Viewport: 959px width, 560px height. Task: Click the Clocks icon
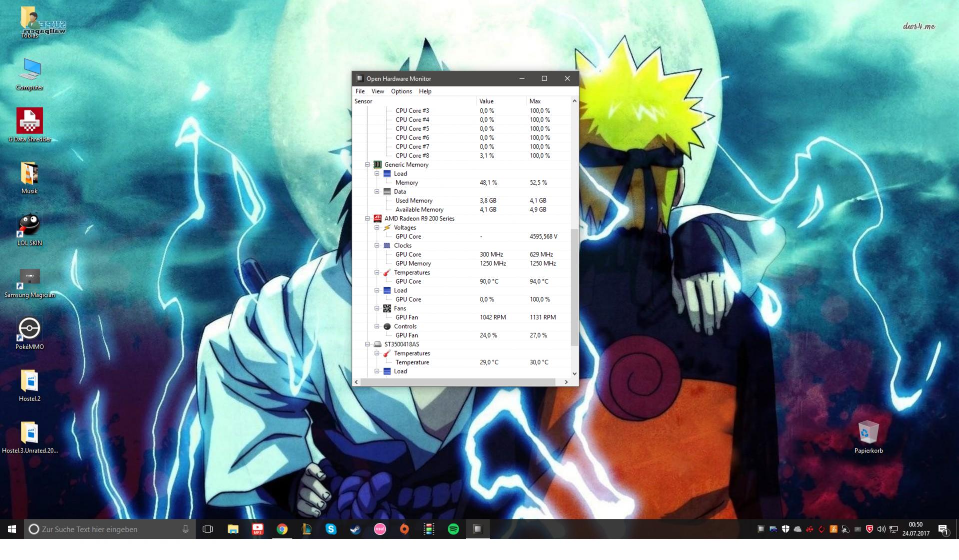click(387, 245)
